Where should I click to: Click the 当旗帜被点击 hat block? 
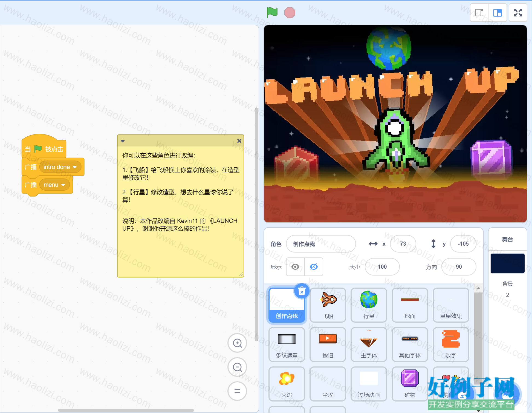click(x=44, y=148)
